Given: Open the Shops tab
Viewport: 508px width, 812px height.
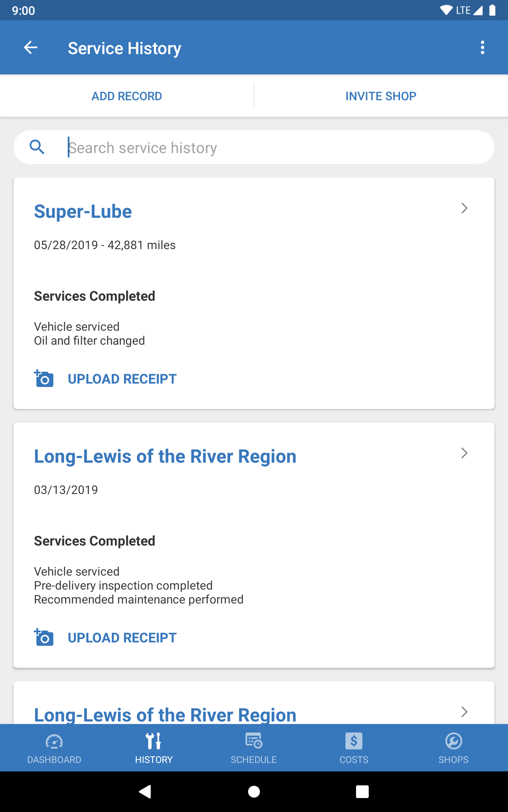Looking at the screenshot, I should tap(453, 748).
